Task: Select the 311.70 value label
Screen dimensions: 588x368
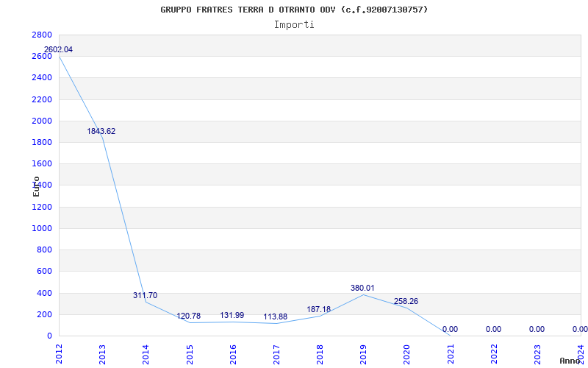Action: pyautogui.click(x=145, y=296)
